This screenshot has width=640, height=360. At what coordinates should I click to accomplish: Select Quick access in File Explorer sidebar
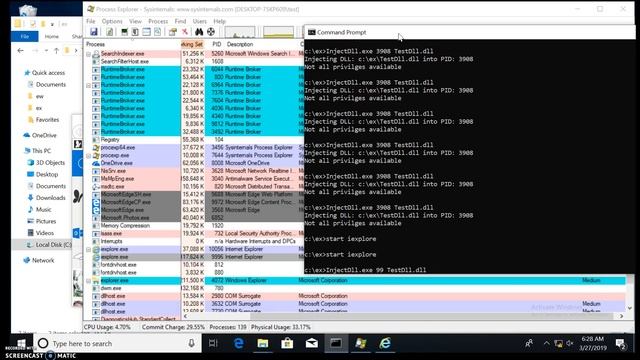click(44, 73)
